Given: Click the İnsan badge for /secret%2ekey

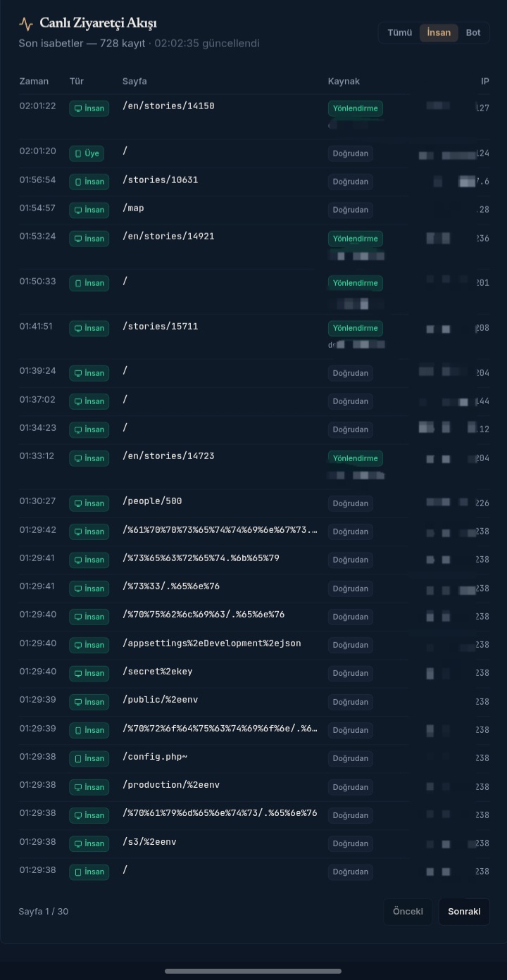Looking at the screenshot, I should pos(89,673).
